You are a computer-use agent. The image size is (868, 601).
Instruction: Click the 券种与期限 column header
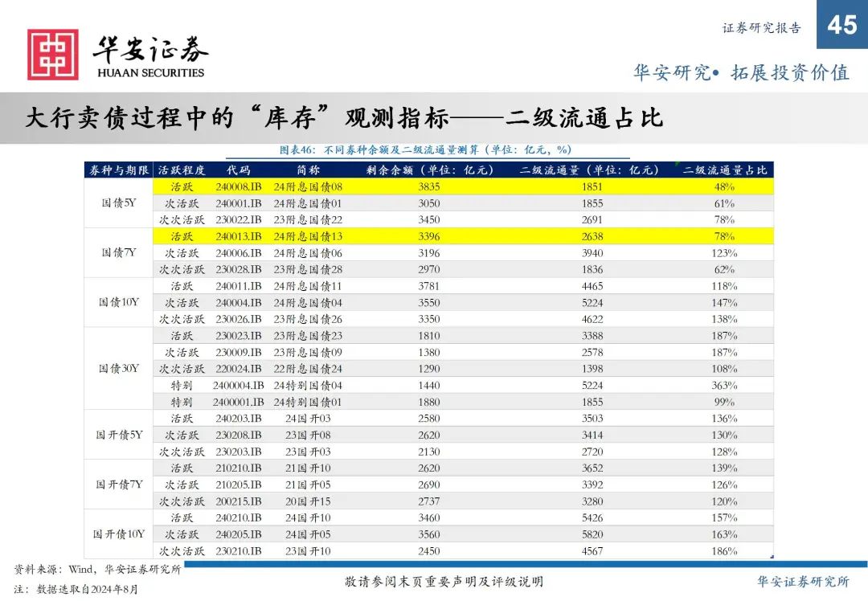pyautogui.click(x=118, y=170)
